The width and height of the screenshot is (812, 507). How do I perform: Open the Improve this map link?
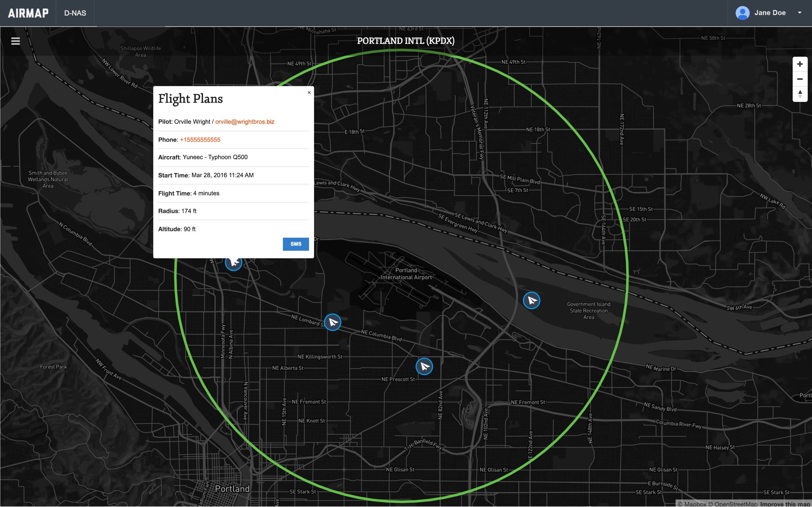pyautogui.click(x=787, y=504)
